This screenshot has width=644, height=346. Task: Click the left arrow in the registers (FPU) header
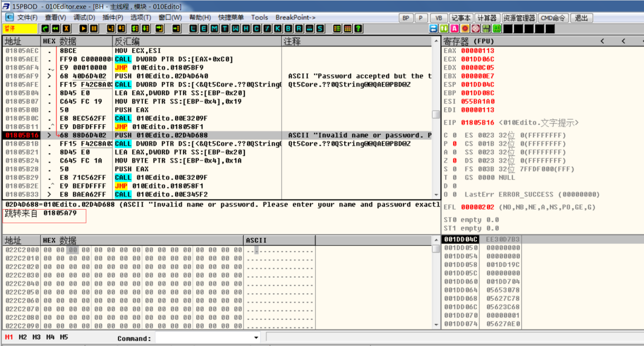(602, 41)
